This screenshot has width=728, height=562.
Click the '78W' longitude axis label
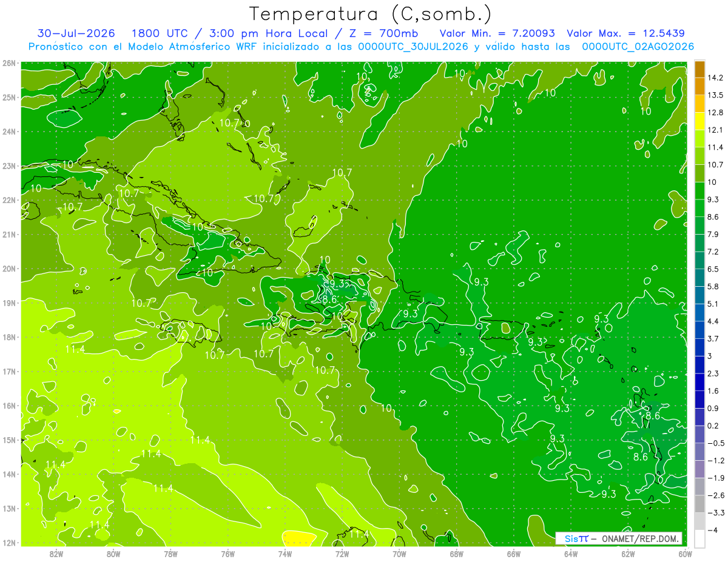click(x=170, y=554)
